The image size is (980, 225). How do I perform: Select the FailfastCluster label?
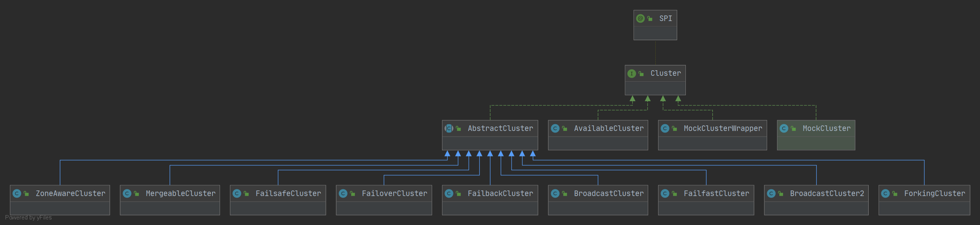tap(716, 193)
